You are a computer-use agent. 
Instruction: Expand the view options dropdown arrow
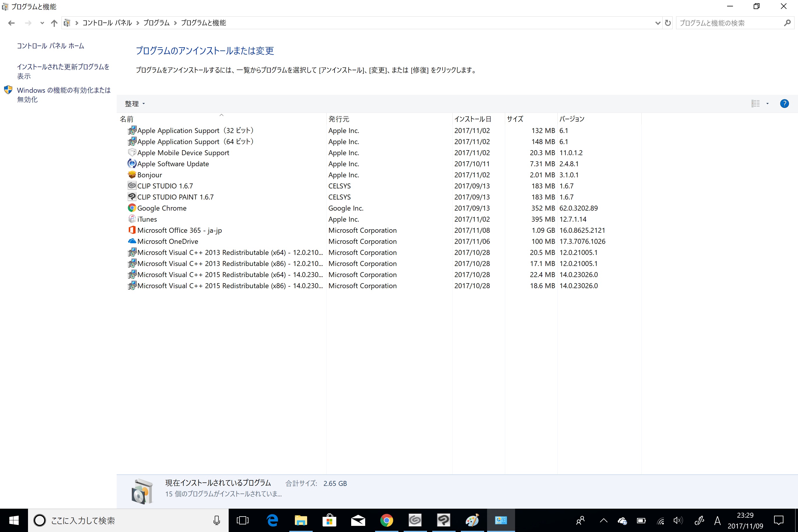click(767, 104)
